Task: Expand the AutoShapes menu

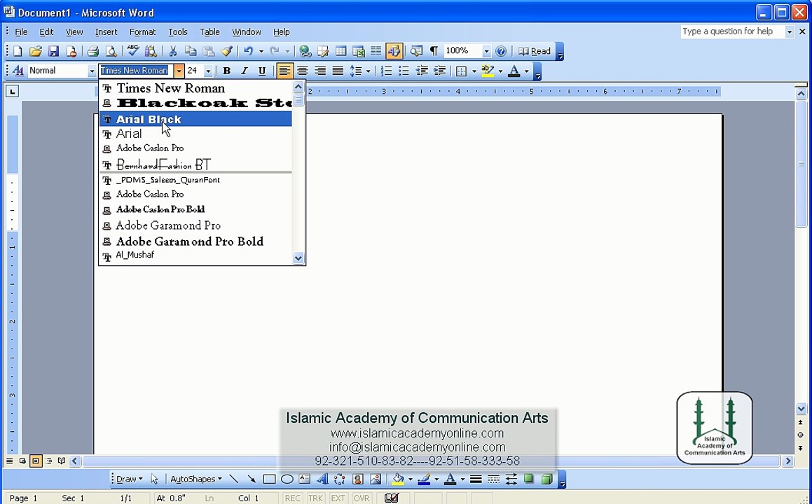Action: (195, 479)
